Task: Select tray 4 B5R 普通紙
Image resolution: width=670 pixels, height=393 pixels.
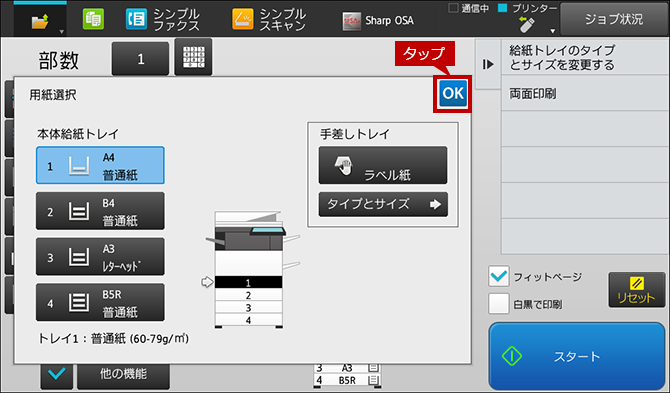Action: coord(100,302)
